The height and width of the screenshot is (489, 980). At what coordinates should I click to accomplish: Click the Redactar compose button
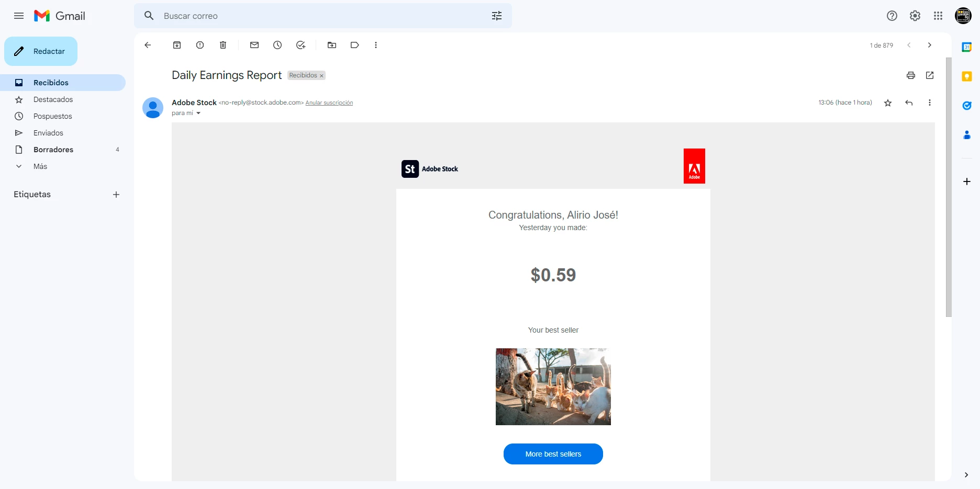[x=41, y=51]
